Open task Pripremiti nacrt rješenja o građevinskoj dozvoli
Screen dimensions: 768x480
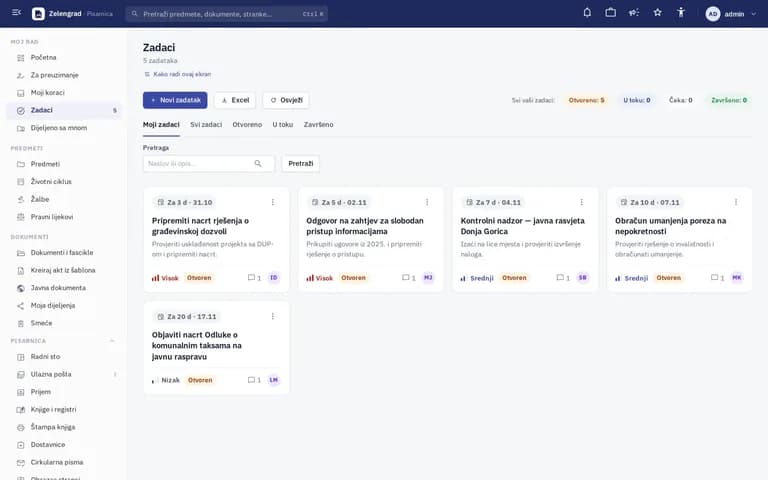(x=200, y=226)
